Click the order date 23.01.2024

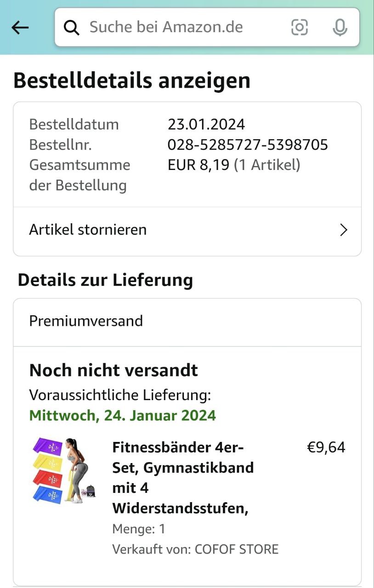(x=206, y=124)
